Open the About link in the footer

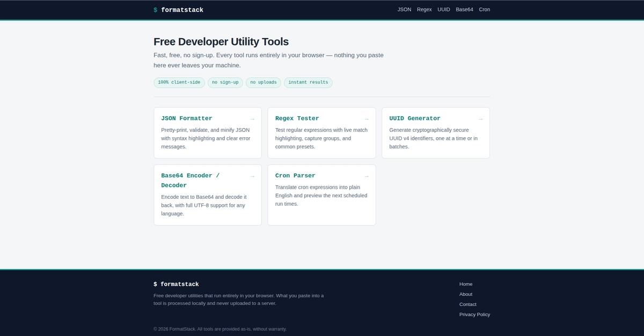tap(466, 294)
